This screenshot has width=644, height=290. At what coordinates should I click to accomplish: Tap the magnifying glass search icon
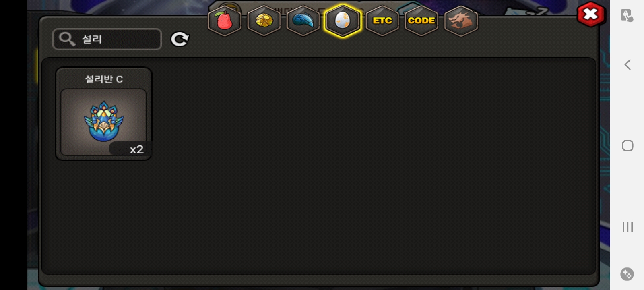(67, 39)
